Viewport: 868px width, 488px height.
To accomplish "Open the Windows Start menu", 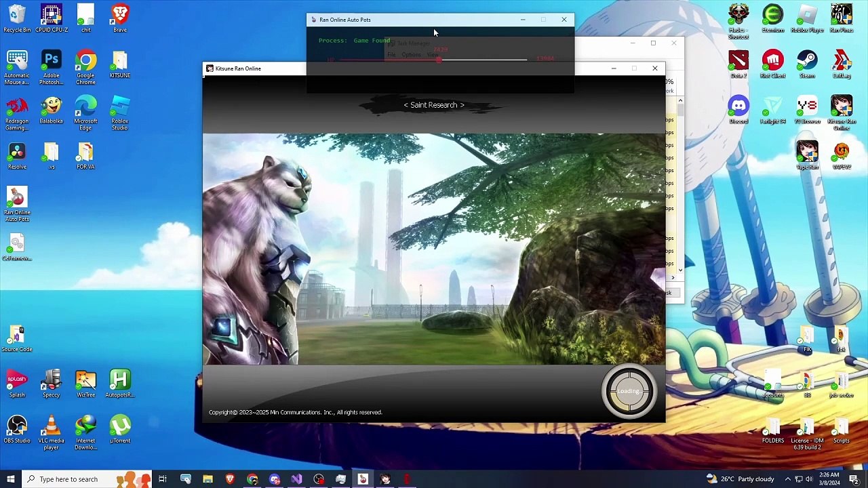I will [10, 479].
